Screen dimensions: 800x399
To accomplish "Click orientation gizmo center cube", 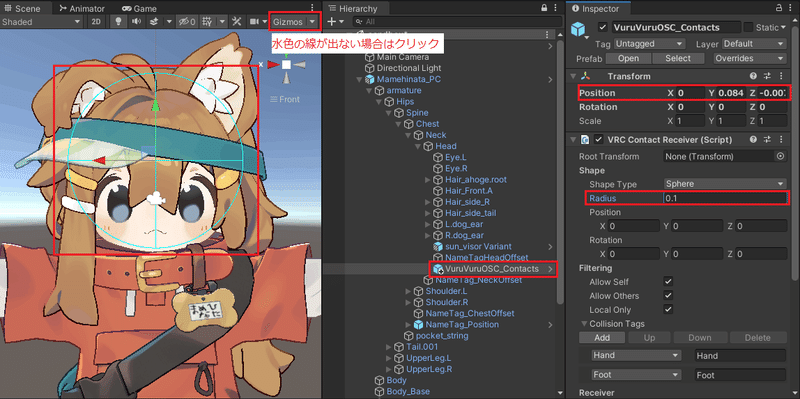I will (x=286, y=64).
